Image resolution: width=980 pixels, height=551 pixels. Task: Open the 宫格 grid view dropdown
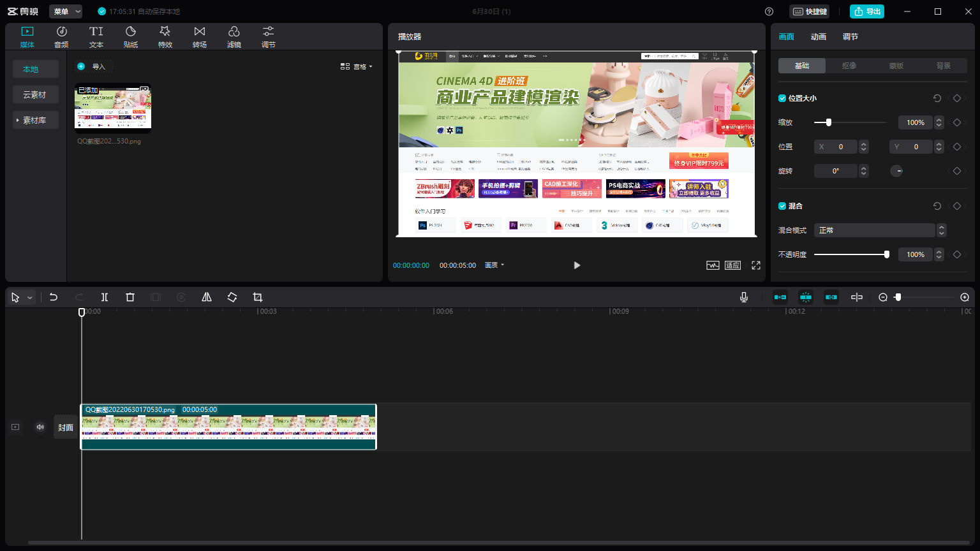point(356,66)
